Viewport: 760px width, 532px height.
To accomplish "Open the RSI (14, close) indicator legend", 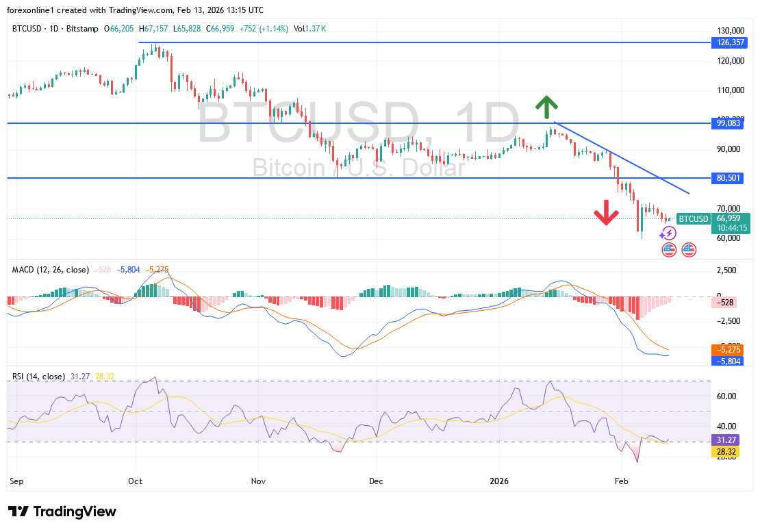I will pos(38,377).
